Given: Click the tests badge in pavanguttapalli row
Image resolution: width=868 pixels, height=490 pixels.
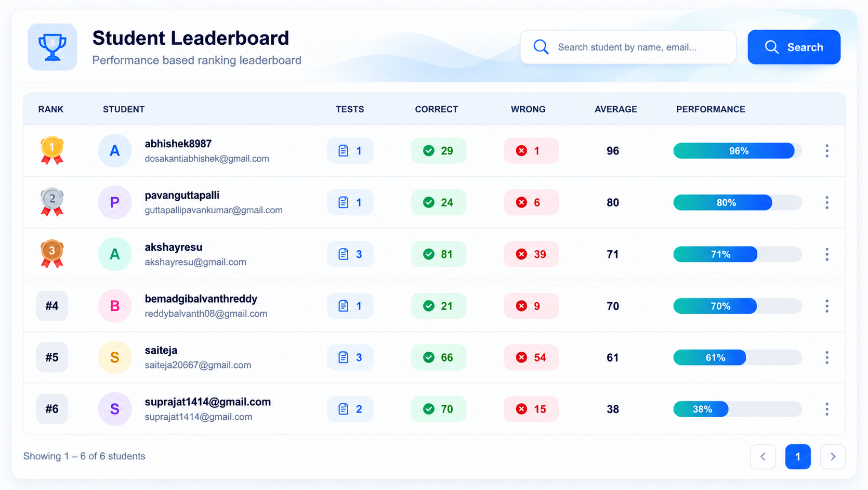Looking at the screenshot, I should tap(350, 202).
